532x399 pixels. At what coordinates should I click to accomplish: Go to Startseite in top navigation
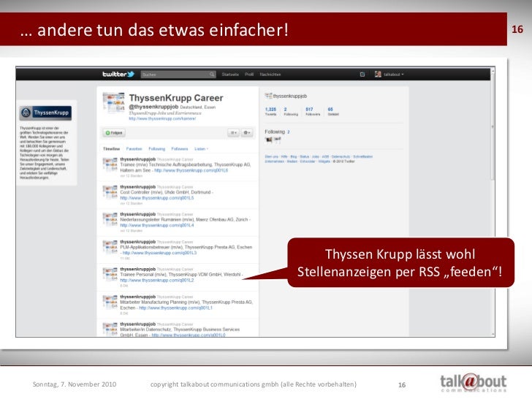click(230, 75)
